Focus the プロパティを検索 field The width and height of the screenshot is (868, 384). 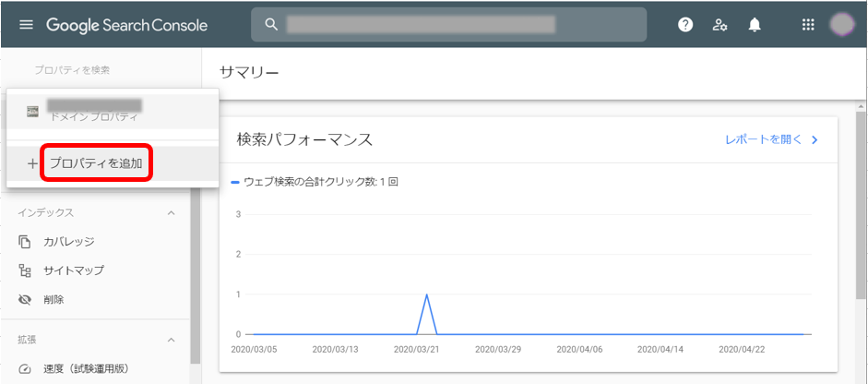pyautogui.click(x=72, y=70)
